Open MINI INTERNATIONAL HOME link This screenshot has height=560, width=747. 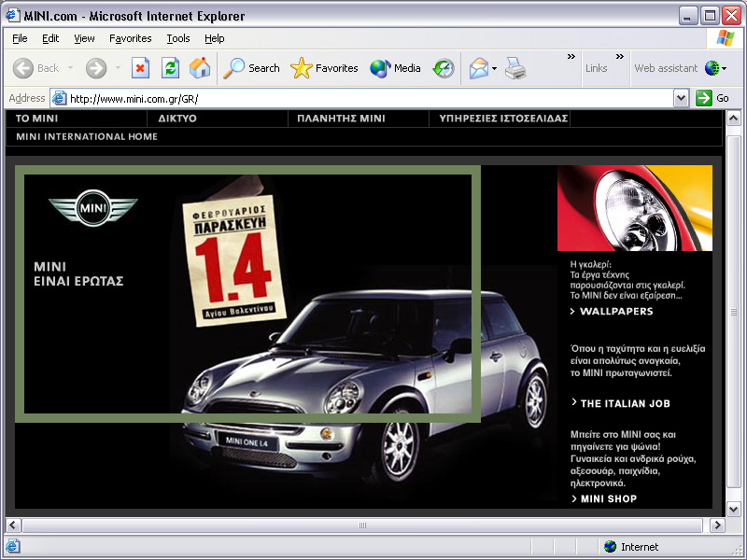pos(87,136)
